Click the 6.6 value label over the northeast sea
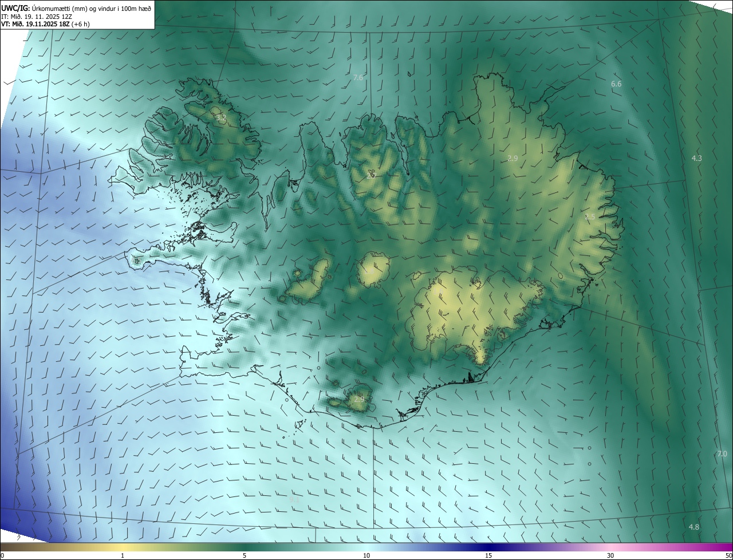The height and width of the screenshot is (560, 733). coord(616,84)
